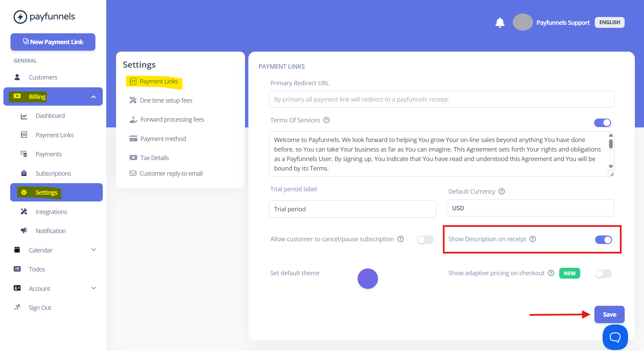
Task: Collapse the Billing section chevron
Action: tap(93, 97)
